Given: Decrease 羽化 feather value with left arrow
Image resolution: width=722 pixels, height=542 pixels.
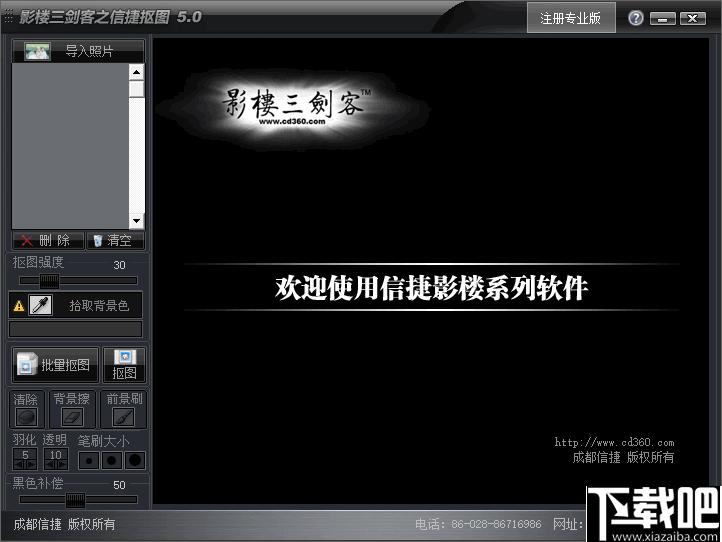Looking at the screenshot, I should point(19,465).
